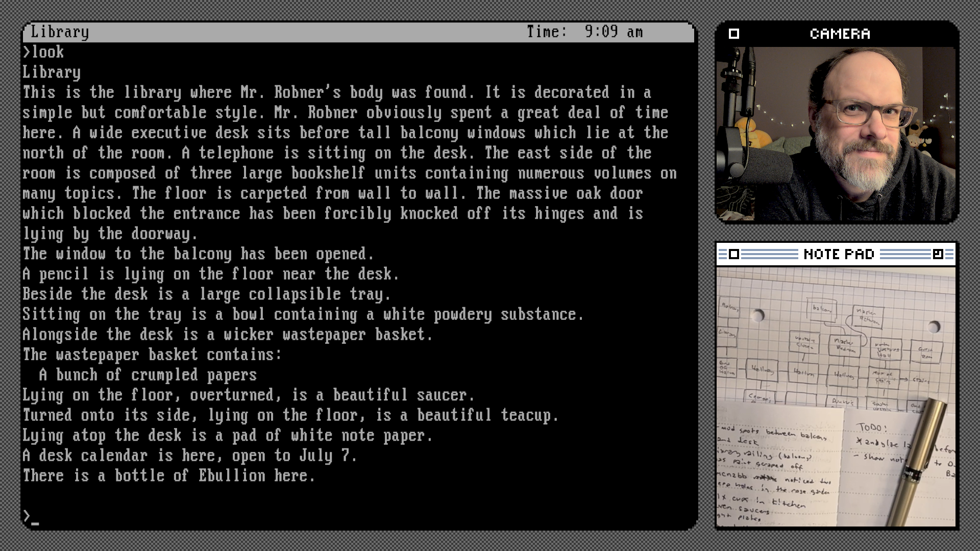Click the "beautiful teacup" text line
Image resolution: width=980 pixels, height=551 pixels.
click(x=290, y=415)
